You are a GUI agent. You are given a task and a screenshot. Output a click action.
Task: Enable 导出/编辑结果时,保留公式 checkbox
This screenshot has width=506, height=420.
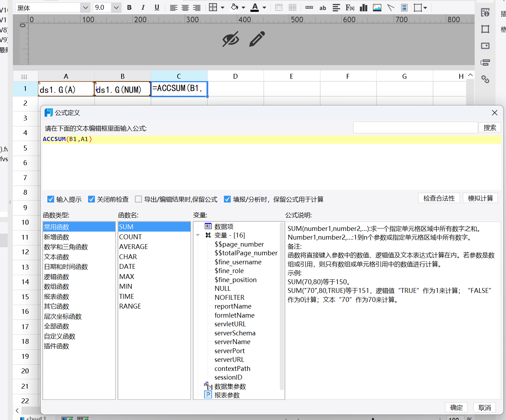(138, 199)
